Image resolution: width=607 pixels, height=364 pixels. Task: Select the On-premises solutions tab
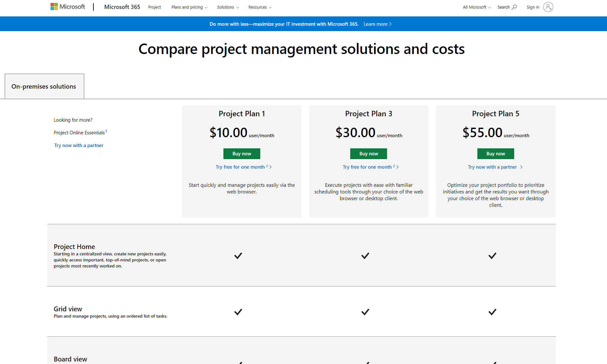(x=44, y=86)
